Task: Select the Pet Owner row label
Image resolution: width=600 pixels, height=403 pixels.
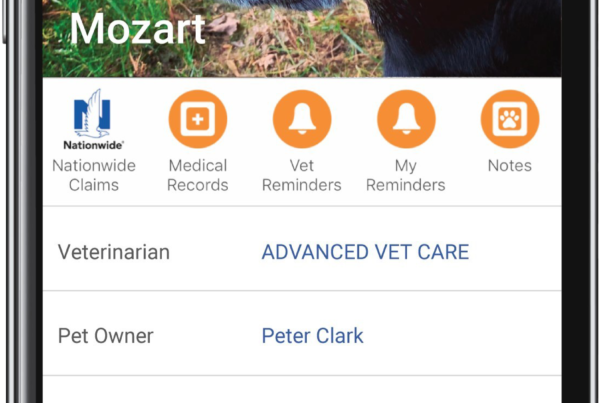Action: pyautogui.click(x=106, y=336)
